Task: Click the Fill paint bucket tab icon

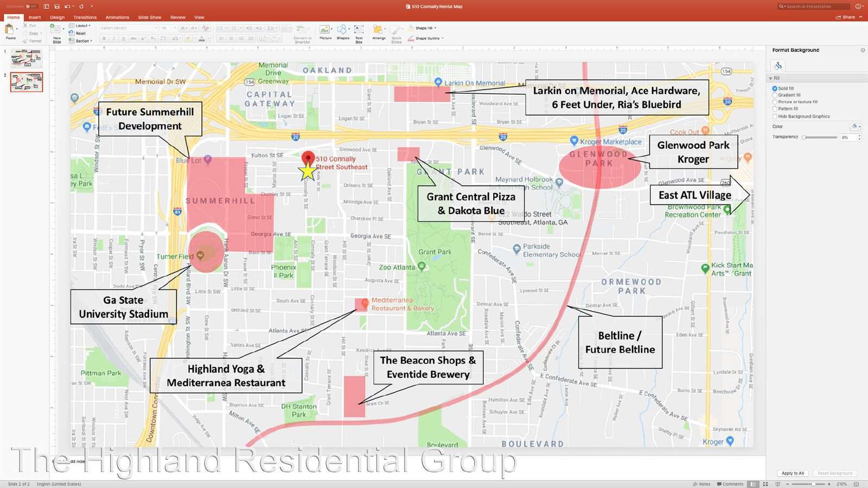Action: pos(778,66)
